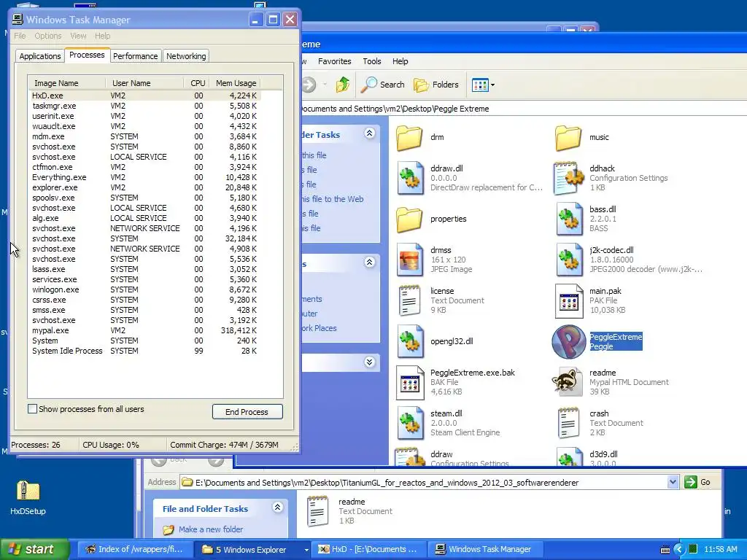
Task: Click Make a new folder link
Action: click(x=211, y=529)
